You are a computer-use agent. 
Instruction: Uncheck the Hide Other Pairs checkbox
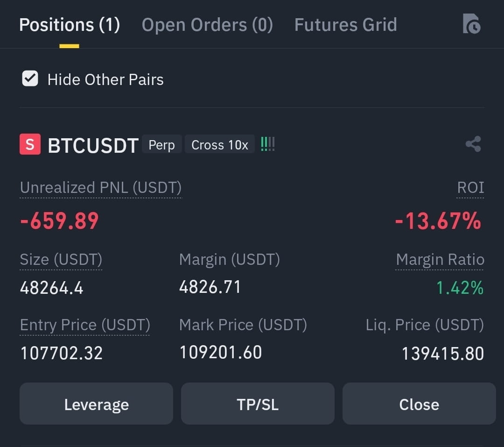click(30, 79)
